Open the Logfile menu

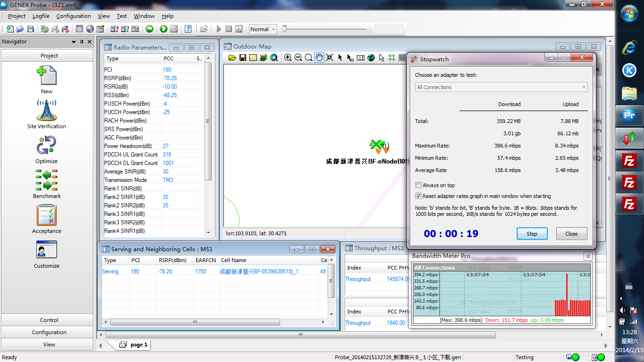tap(41, 16)
